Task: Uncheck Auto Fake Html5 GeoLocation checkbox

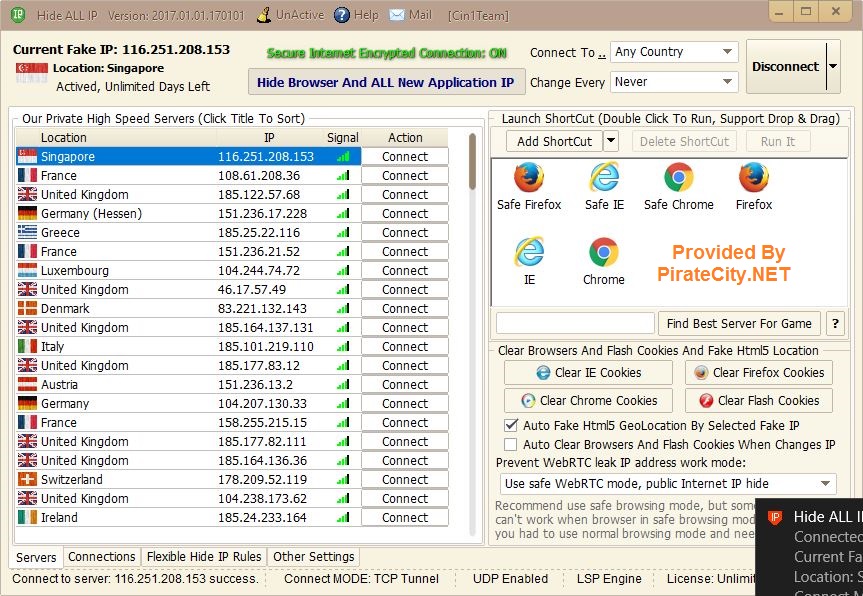Action: click(x=511, y=425)
